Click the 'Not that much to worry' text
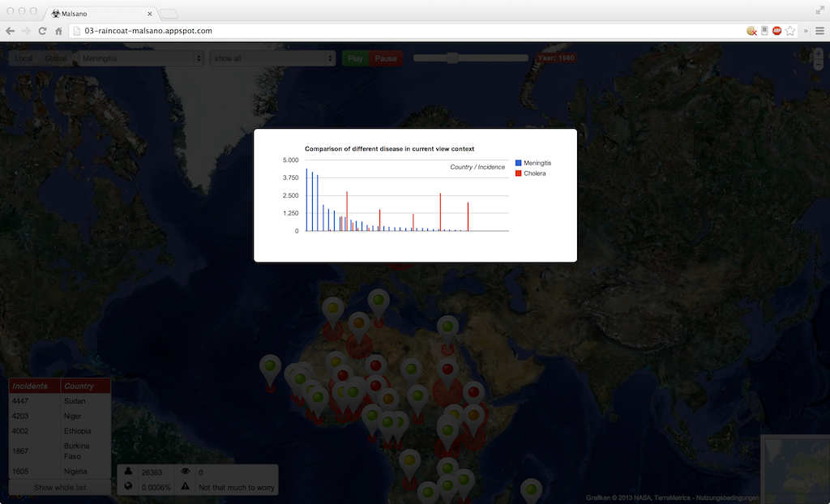 [237, 487]
